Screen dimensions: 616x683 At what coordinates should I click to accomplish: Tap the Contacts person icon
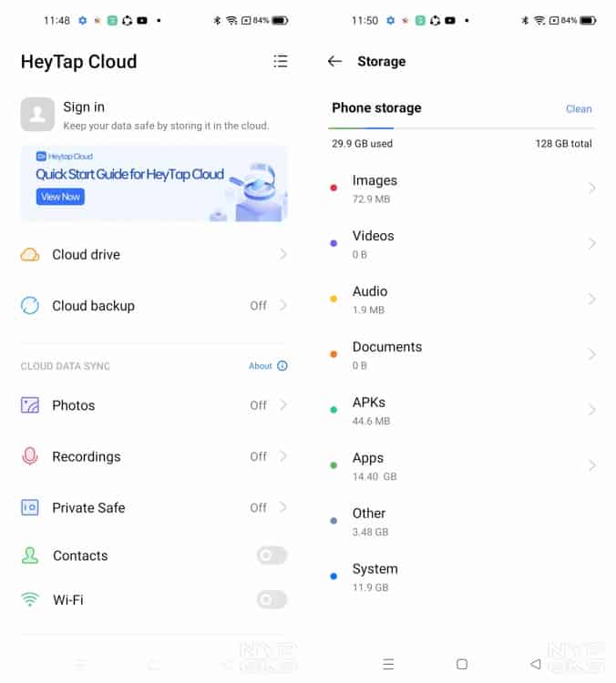[x=30, y=556]
